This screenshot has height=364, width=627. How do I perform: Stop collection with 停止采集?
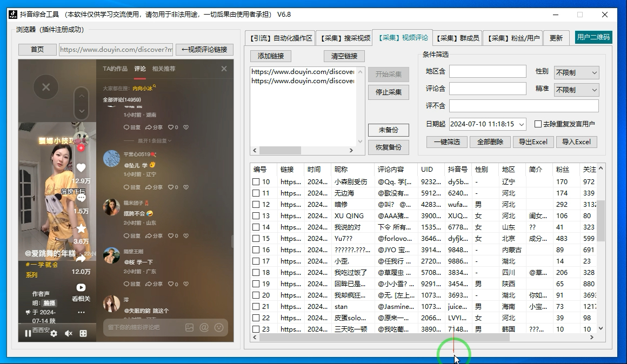pyautogui.click(x=388, y=92)
